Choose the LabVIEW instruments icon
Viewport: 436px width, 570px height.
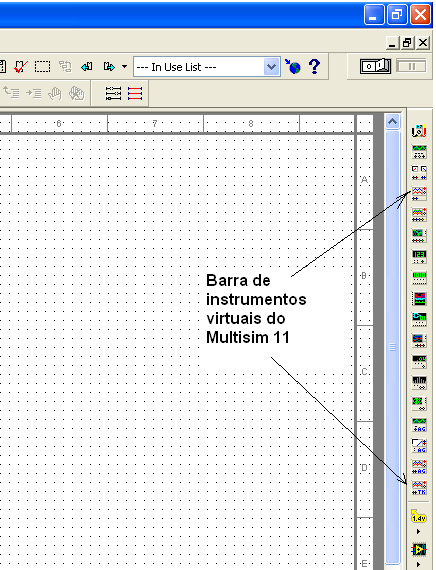(419, 549)
